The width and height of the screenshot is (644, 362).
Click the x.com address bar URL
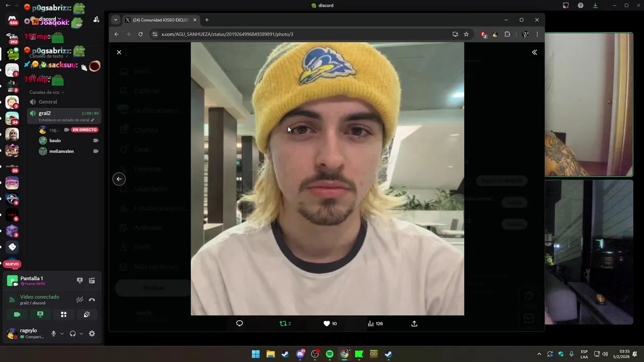(227, 34)
